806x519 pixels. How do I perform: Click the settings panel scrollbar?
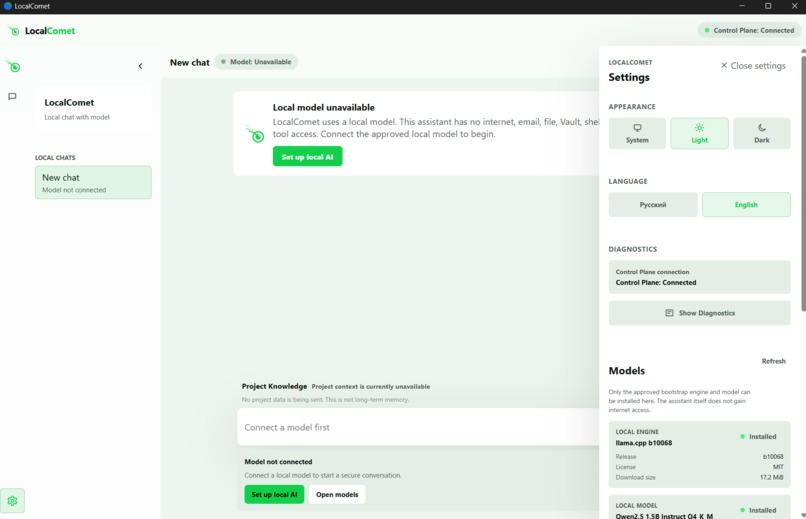pyautogui.click(x=803, y=182)
